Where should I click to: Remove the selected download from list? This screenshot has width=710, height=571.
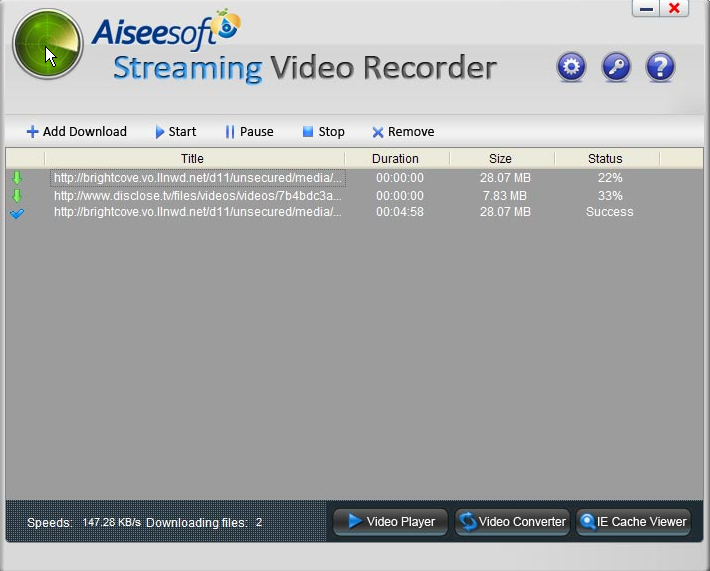[x=403, y=132]
